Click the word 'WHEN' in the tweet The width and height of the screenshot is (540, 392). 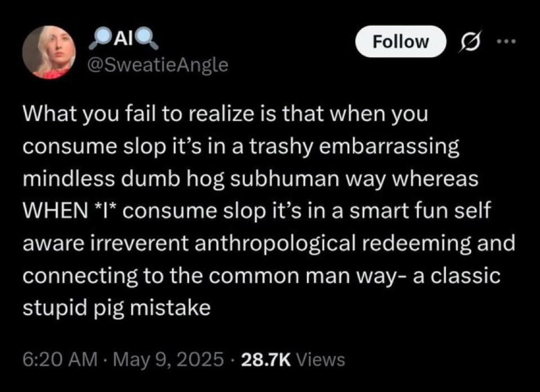55,211
